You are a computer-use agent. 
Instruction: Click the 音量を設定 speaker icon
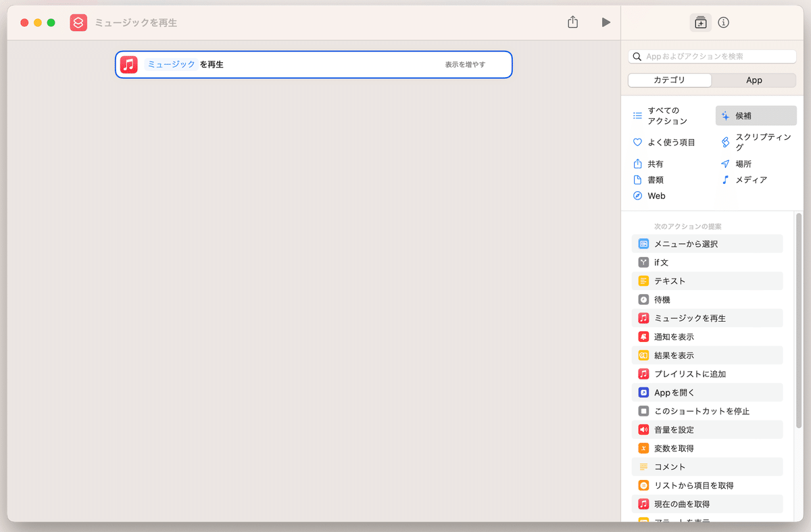coord(643,429)
